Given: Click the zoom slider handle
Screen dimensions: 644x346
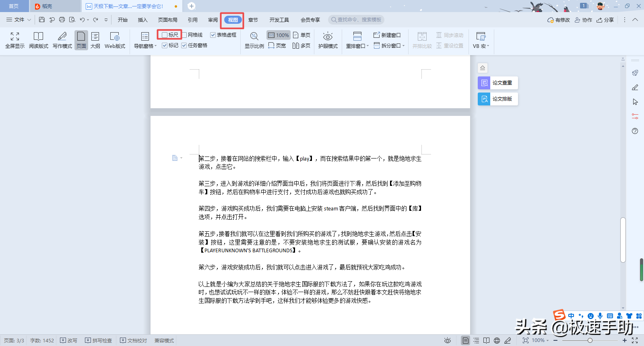Looking at the screenshot, I should (x=590, y=340).
